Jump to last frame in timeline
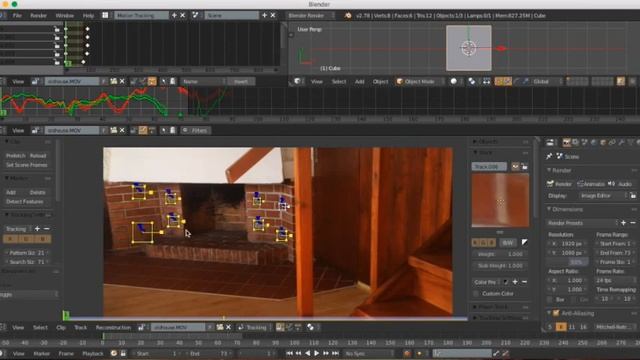The image size is (640, 360). (335, 353)
